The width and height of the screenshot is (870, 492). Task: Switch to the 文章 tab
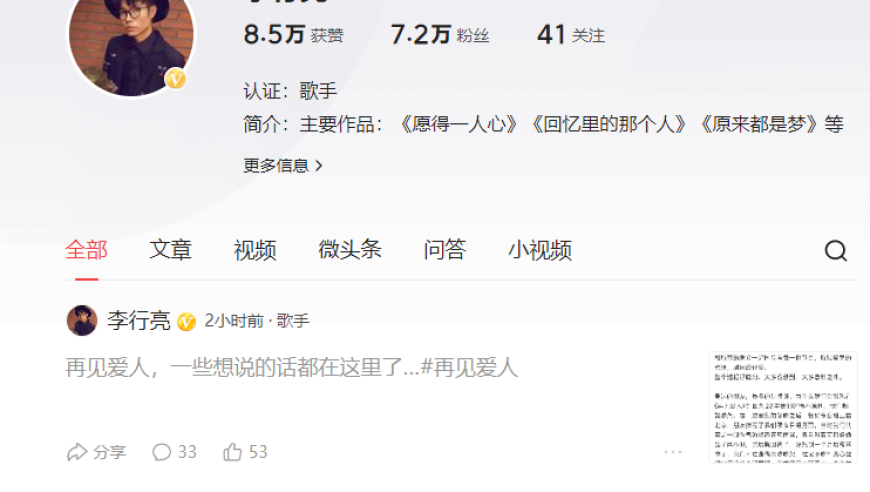pos(170,250)
